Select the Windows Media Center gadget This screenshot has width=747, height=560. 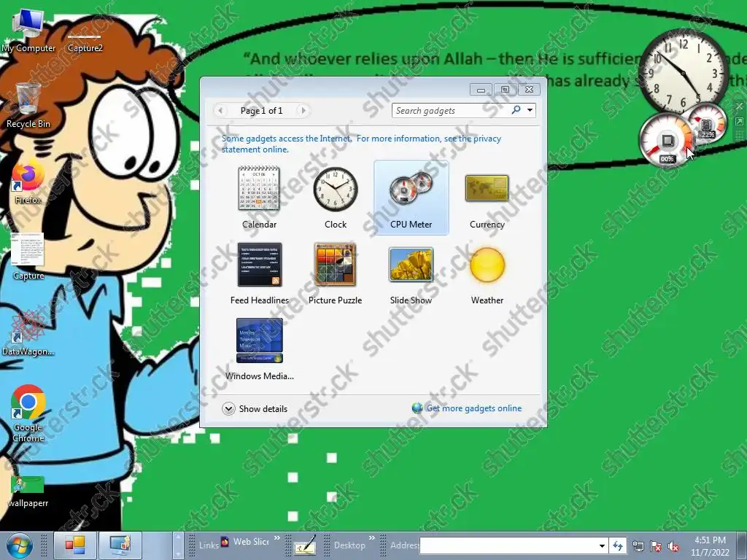[259, 349]
